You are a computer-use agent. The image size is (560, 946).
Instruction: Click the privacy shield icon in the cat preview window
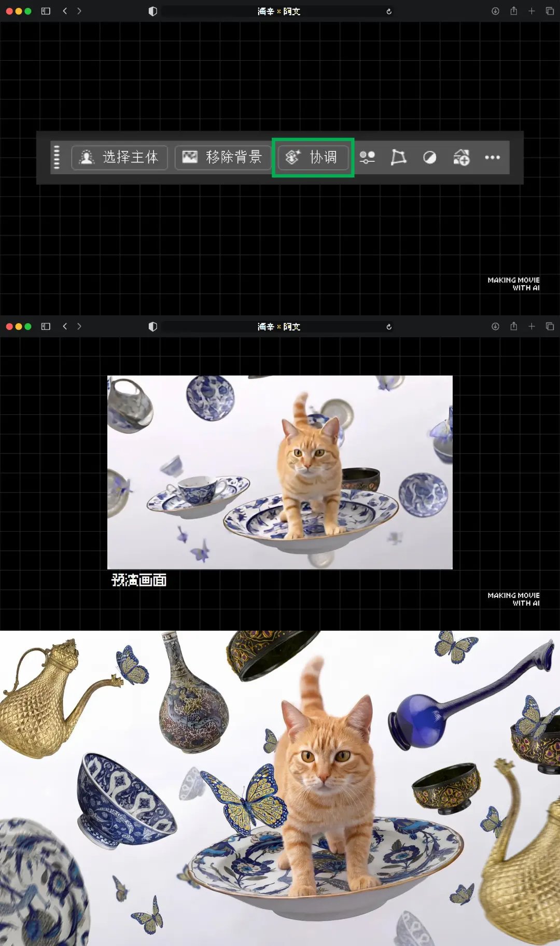pos(152,327)
